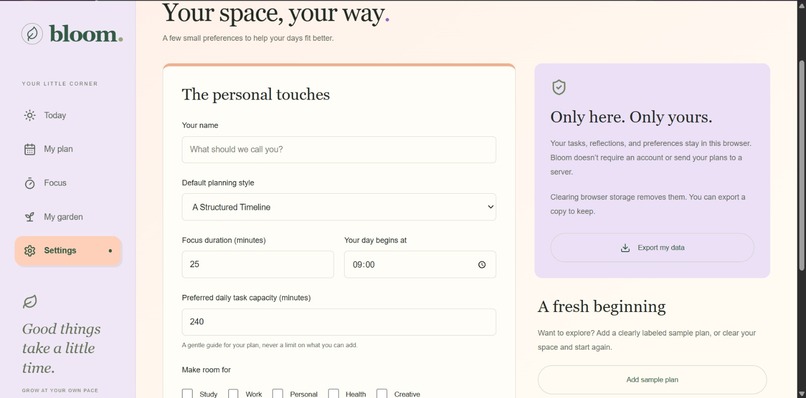Click the Your name input field
This screenshot has width=806, height=398.
tap(339, 150)
